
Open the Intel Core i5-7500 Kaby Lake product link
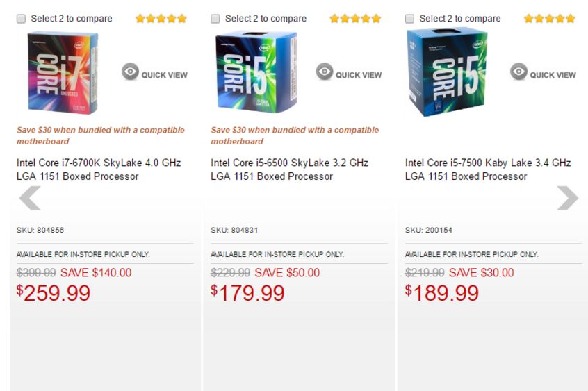[x=488, y=169]
